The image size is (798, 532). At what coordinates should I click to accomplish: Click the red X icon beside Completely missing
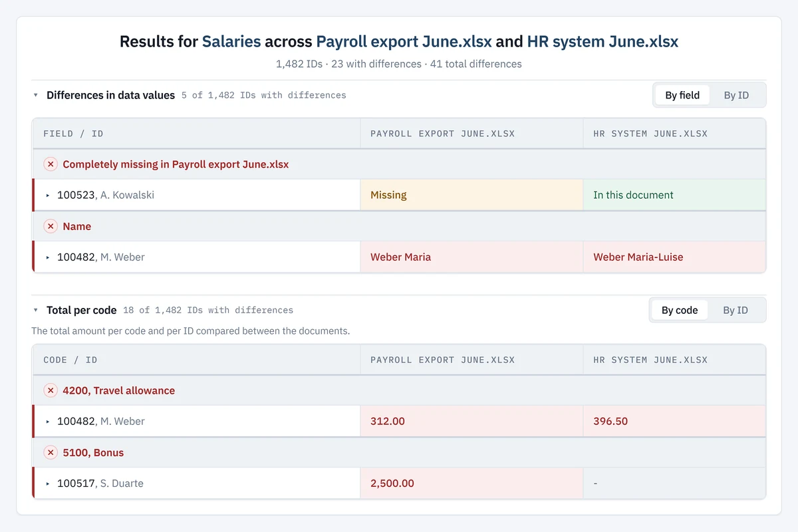click(51, 164)
